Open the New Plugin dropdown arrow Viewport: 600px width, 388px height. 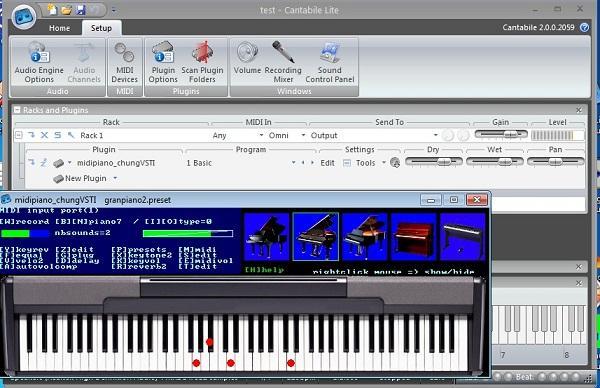click(115, 178)
